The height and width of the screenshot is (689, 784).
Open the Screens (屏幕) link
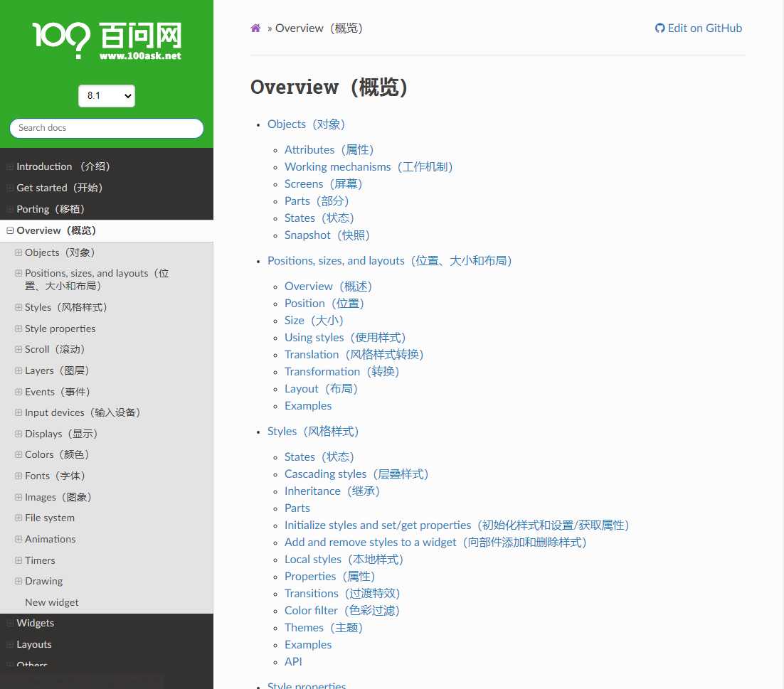(323, 184)
